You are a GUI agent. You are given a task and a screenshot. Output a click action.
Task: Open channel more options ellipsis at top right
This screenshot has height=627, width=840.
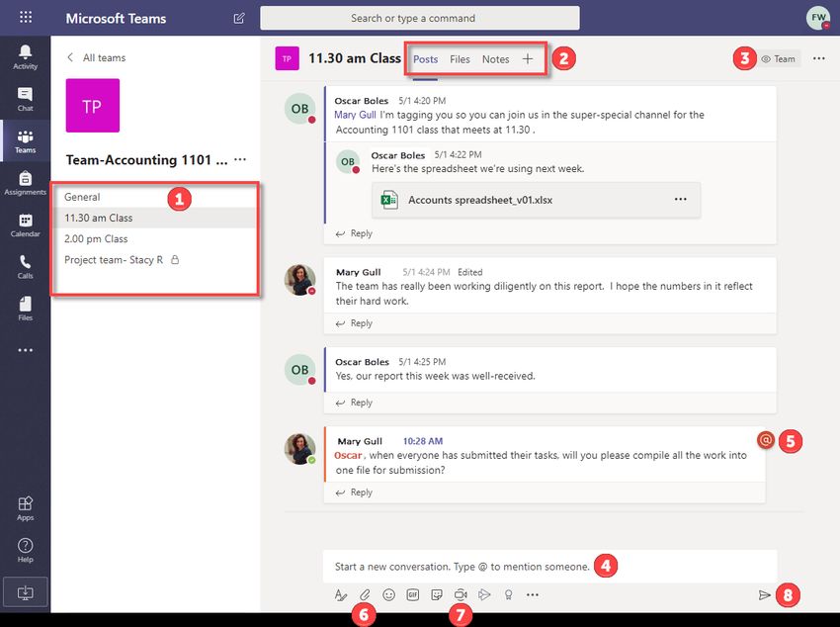(x=818, y=58)
